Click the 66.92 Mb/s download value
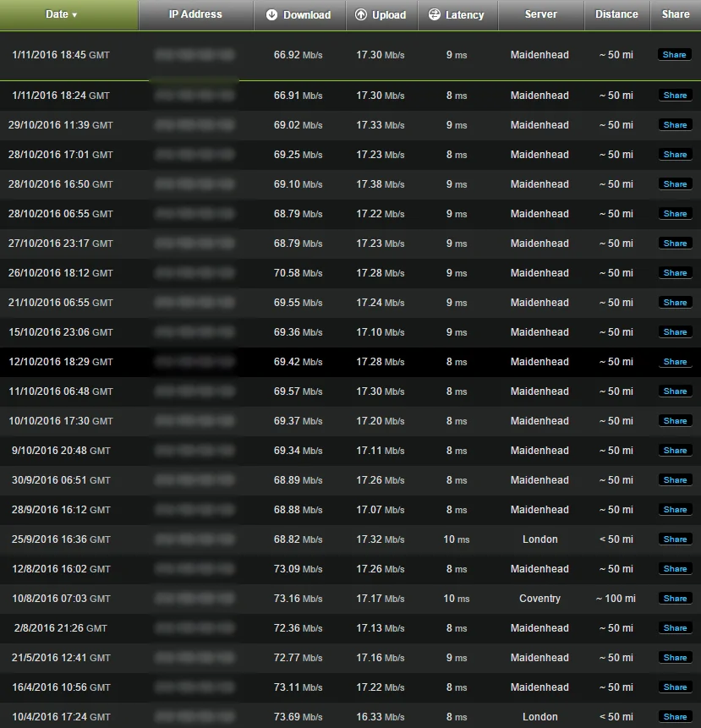701x728 pixels. click(298, 55)
